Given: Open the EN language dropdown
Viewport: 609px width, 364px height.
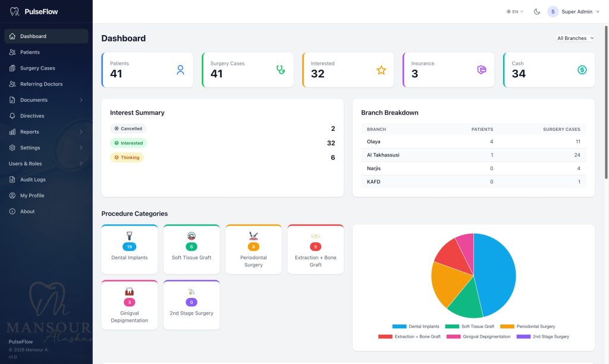Looking at the screenshot, I should [x=514, y=12].
